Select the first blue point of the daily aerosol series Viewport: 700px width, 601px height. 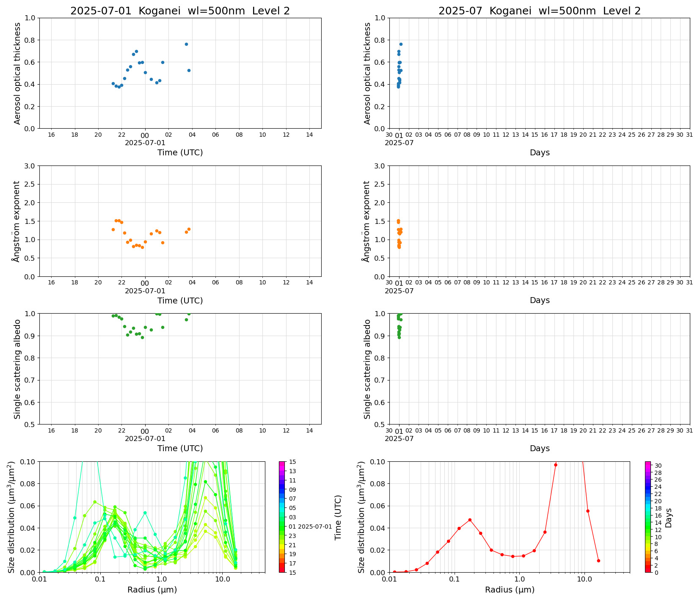pos(113,83)
